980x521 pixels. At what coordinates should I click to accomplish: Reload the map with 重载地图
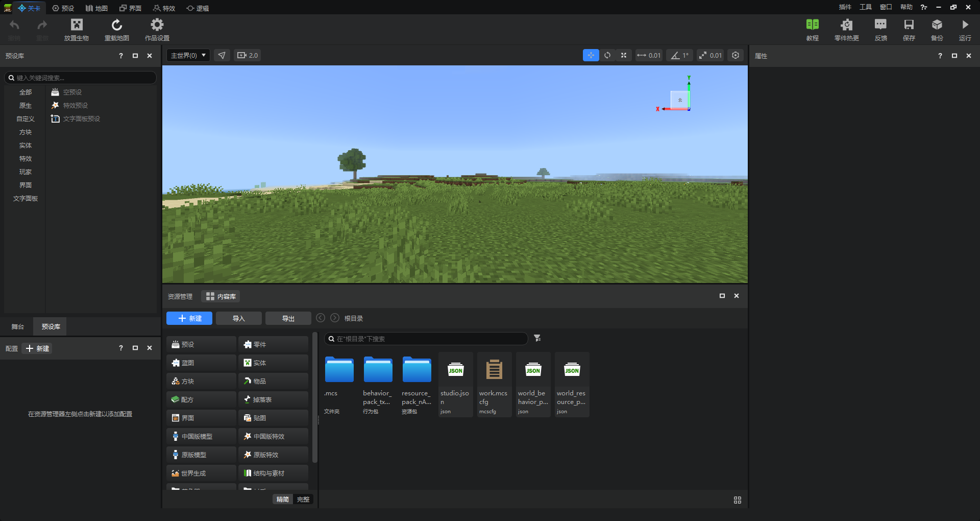tap(117, 30)
